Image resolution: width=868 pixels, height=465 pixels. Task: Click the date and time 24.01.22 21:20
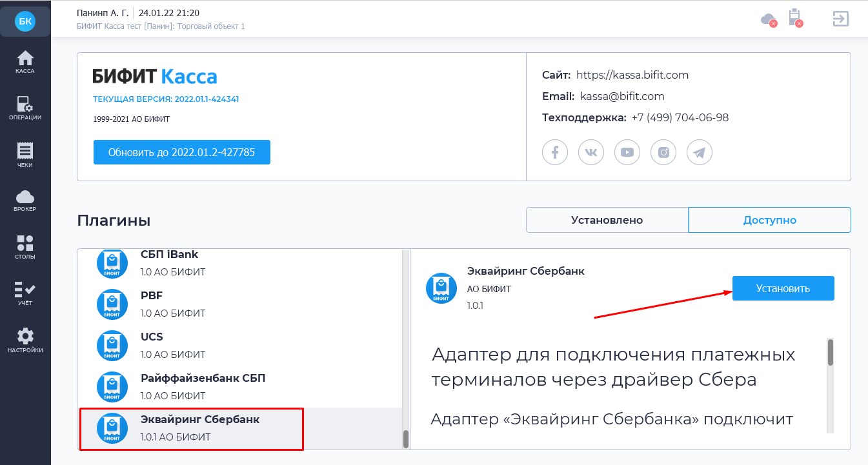168,13
